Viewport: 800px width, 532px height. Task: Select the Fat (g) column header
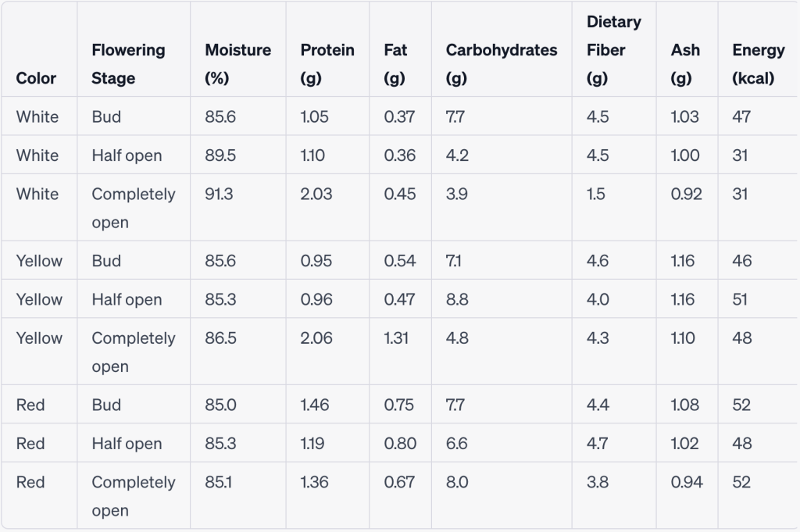pos(395,64)
